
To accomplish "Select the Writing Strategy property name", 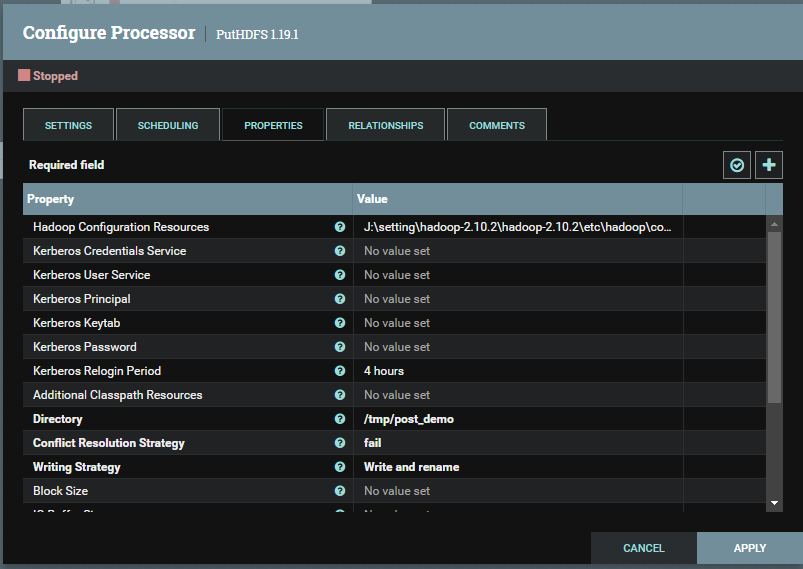I will pos(77,467).
